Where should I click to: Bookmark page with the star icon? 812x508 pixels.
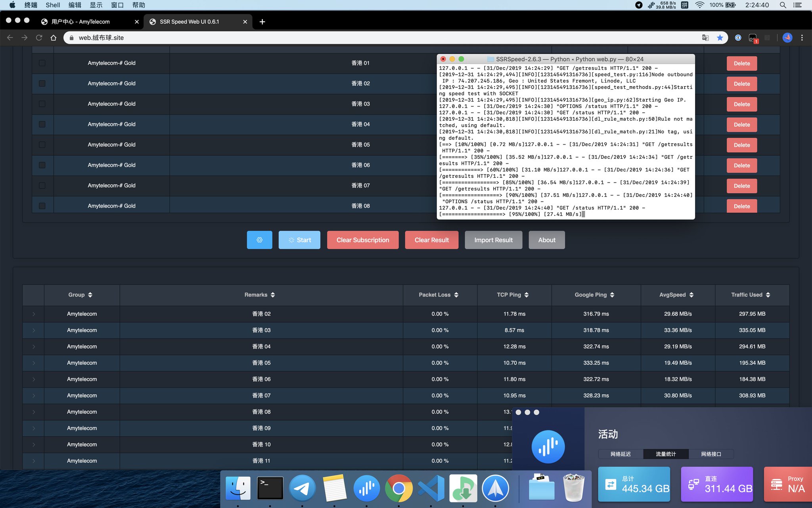(x=720, y=38)
